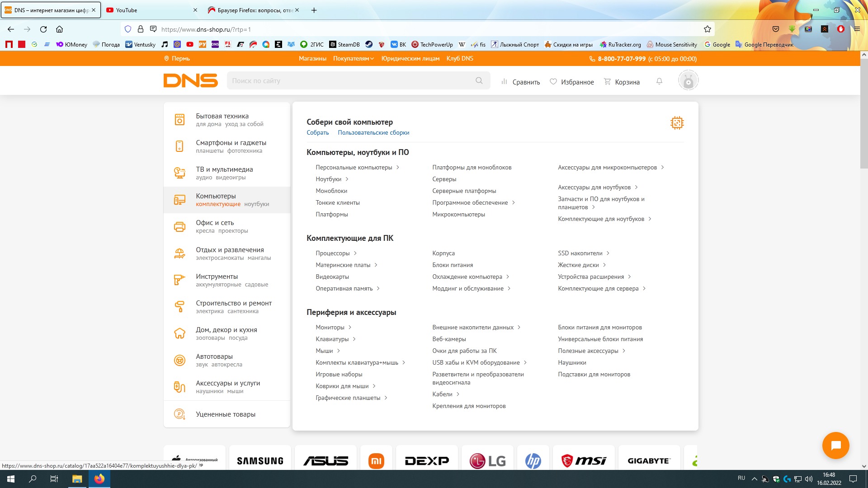Expand the Мониторы subcategory chevron
Screen dimensions: 868x488
pos(350,328)
